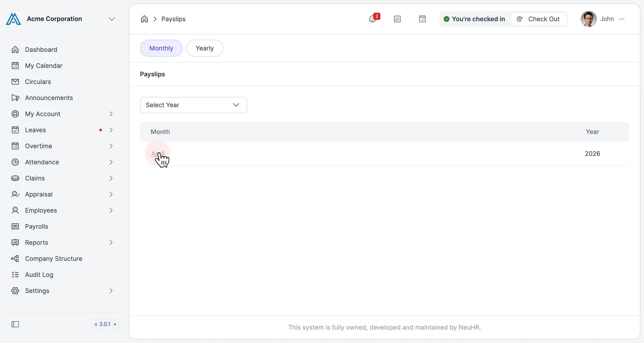Go to Payrolls in the sidebar
Viewport: 644px width, 343px height.
[37, 226]
